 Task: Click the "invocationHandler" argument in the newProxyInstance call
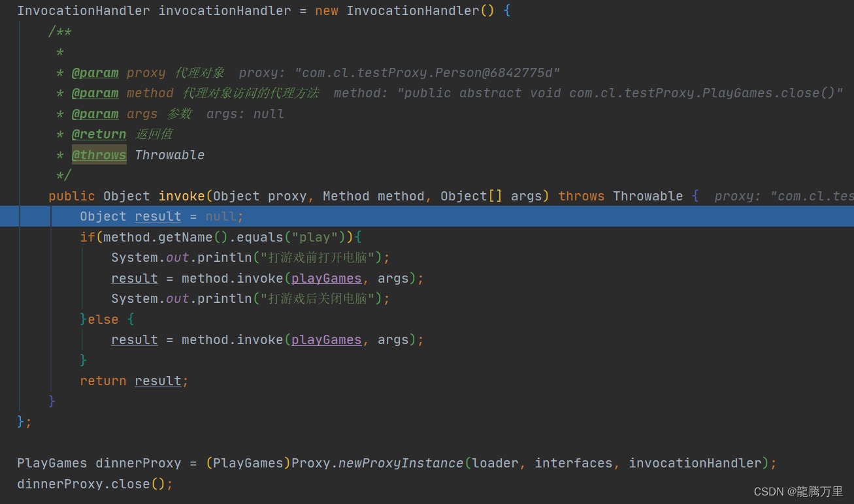pyautogui.click(x=695, y=463)
